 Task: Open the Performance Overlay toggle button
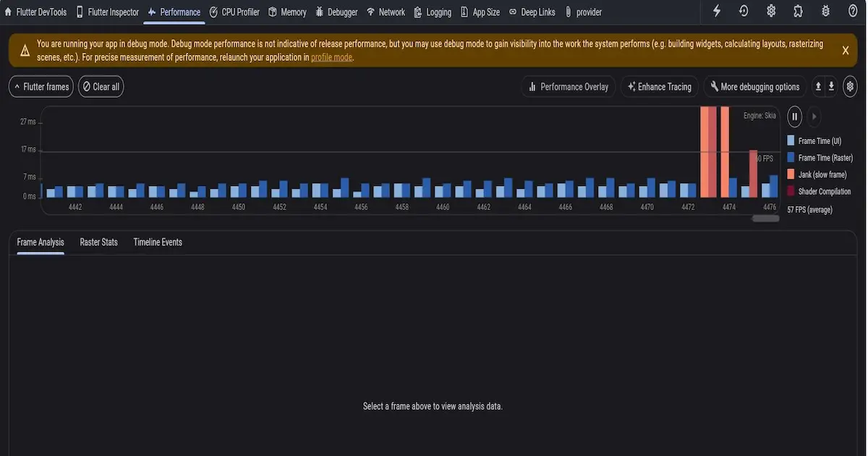[x=569, y=87]
